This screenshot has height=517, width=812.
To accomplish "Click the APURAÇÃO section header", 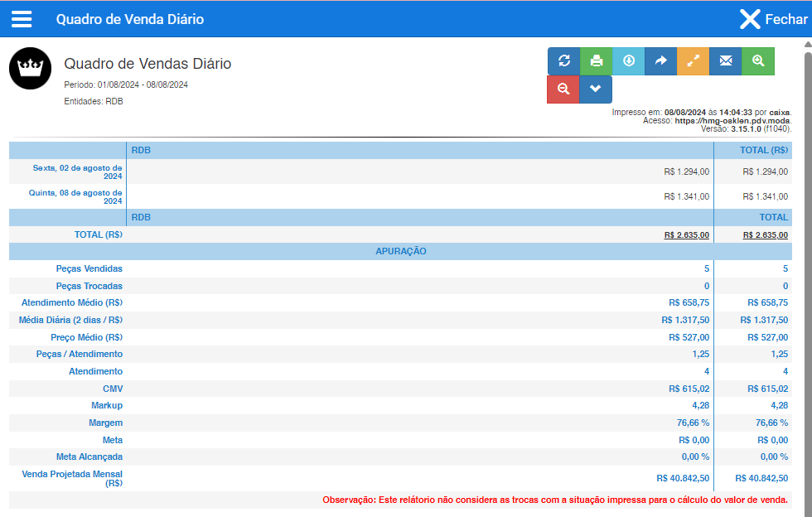I will (x=400, y=251).
